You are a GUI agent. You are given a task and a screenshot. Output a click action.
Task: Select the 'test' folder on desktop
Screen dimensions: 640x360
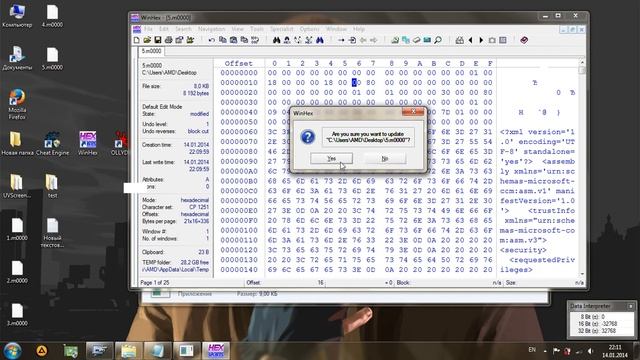(52, 186)
